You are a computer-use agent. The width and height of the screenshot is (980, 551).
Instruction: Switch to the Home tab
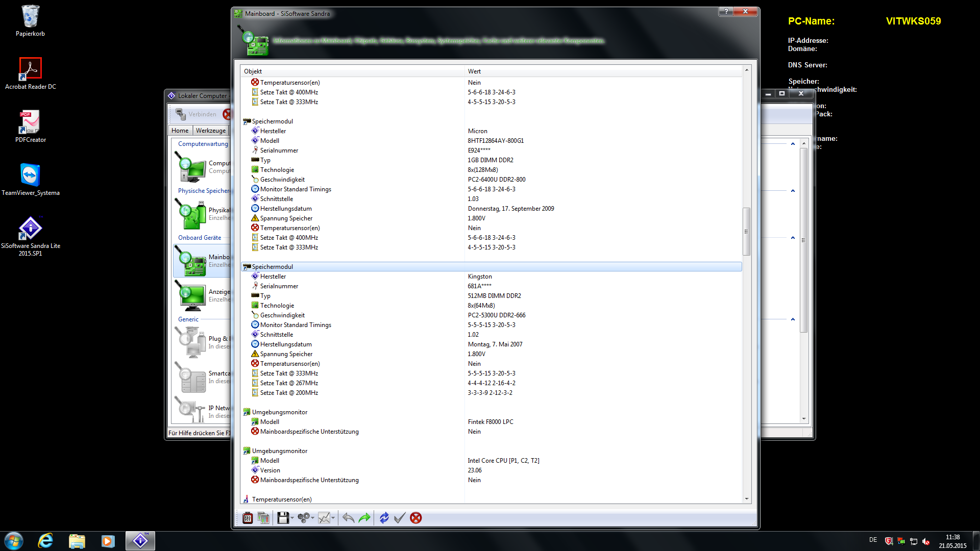coord(180,131)
